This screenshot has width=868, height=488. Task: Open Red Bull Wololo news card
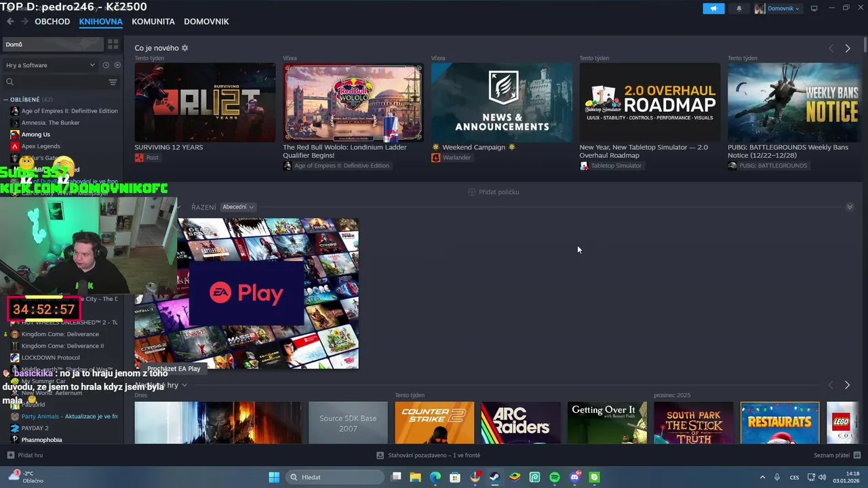tap(353, 102)
